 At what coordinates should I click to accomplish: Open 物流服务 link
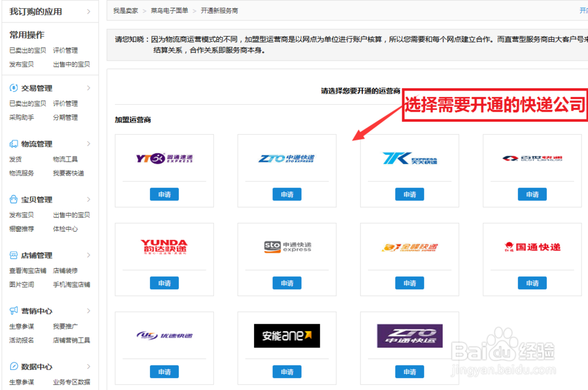21,174
